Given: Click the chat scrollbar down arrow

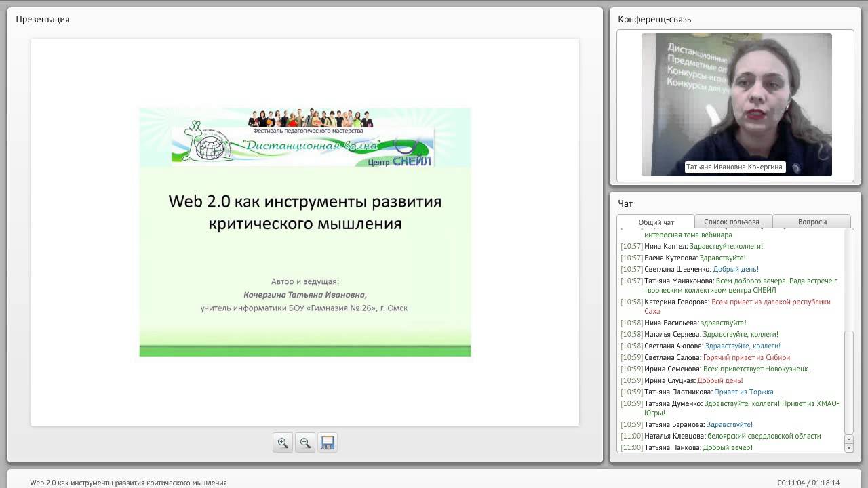Looking at the screenshot, I should point(849,448).
